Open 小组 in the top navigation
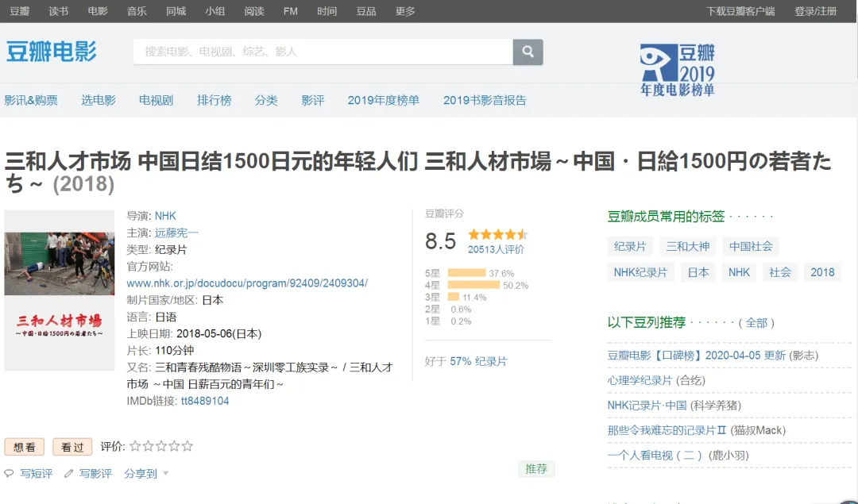The width and height of the screenshot is (858, 504). 215,11
